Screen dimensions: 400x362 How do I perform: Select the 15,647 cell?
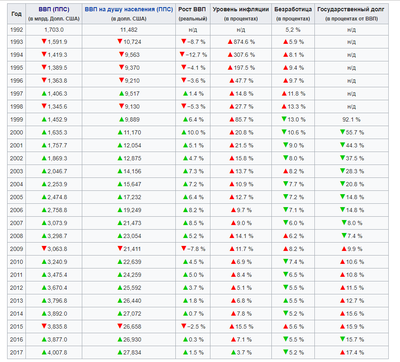129,184
